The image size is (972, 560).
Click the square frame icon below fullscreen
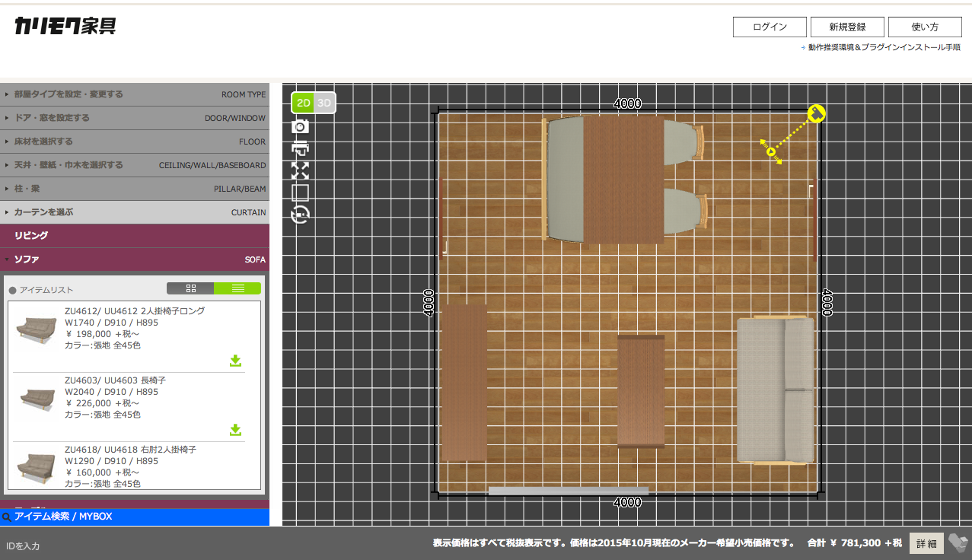(300, 192)
